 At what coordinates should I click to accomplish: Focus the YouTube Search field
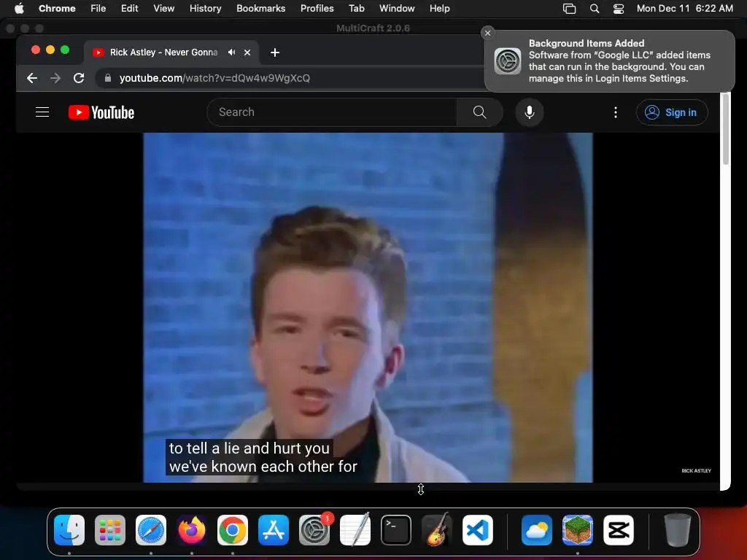pos(332,112)
